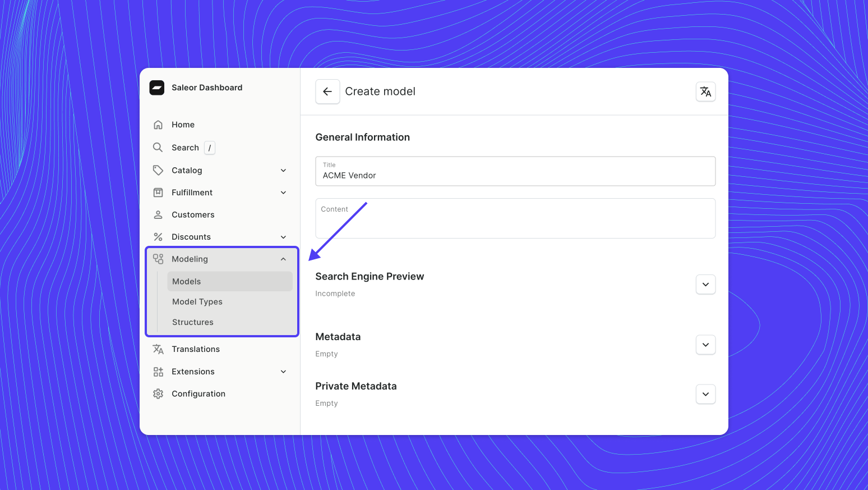Open the Translations page
This screenshot has width=868, height=490.
(x=196, y=349)
